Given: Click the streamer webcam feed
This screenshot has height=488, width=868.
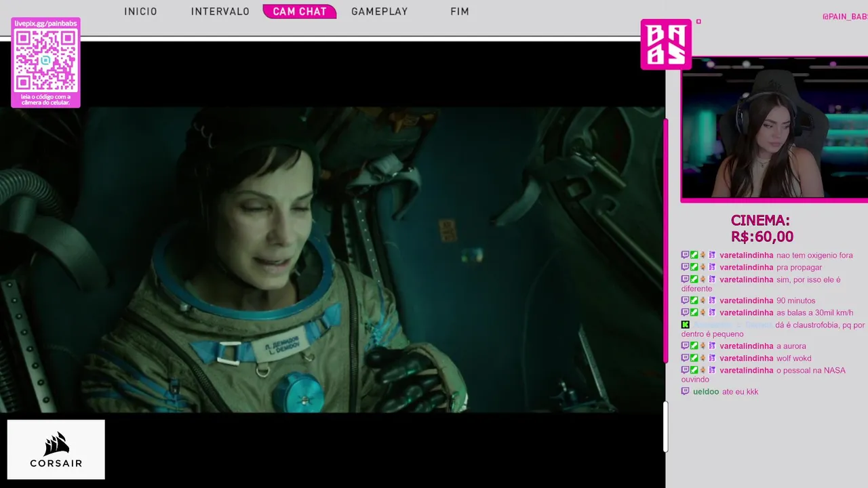Looking at the screenshot, I should coord(774,129).
